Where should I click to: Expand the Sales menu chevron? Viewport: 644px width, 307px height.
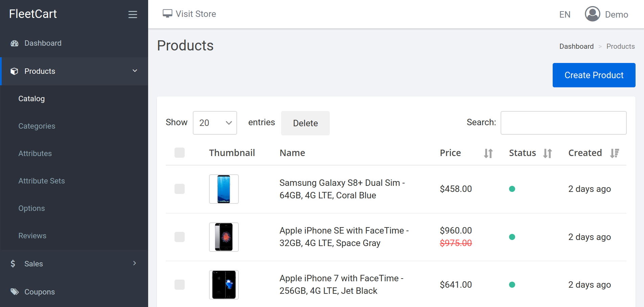pyautogui.click(x=135, y=263)
